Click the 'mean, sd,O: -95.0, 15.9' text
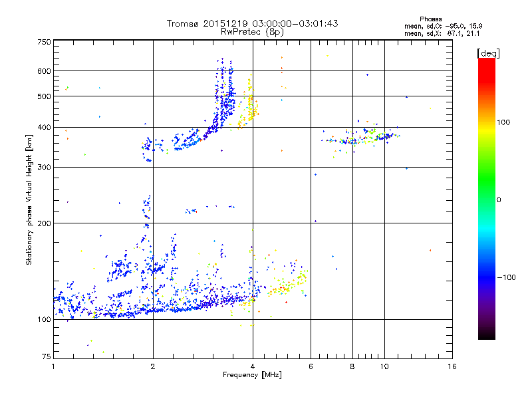This screenshot has width=532, height=399. pos(444,26)
